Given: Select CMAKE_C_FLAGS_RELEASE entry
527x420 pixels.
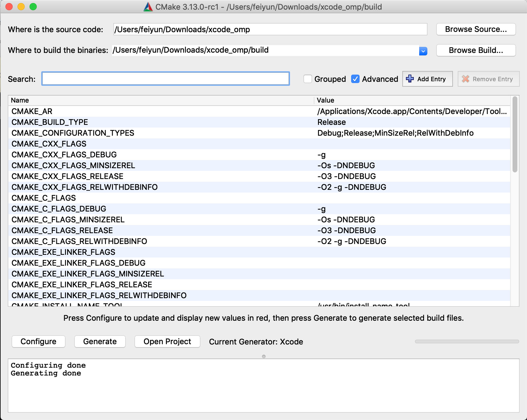Looking at the screenshot, I should coord(62,230).
